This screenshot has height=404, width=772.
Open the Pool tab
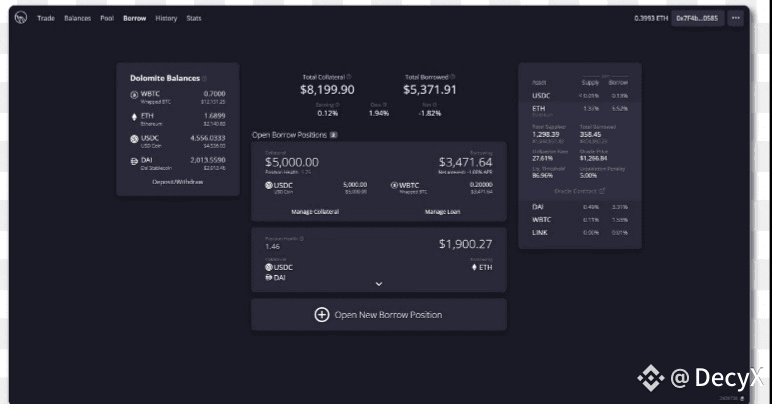click(x=107, y=18)
